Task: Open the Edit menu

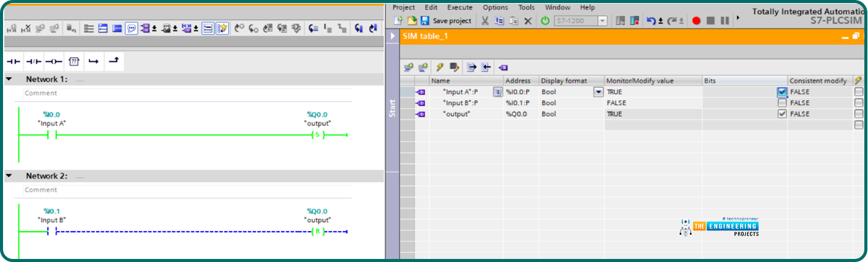Action: 431,7
